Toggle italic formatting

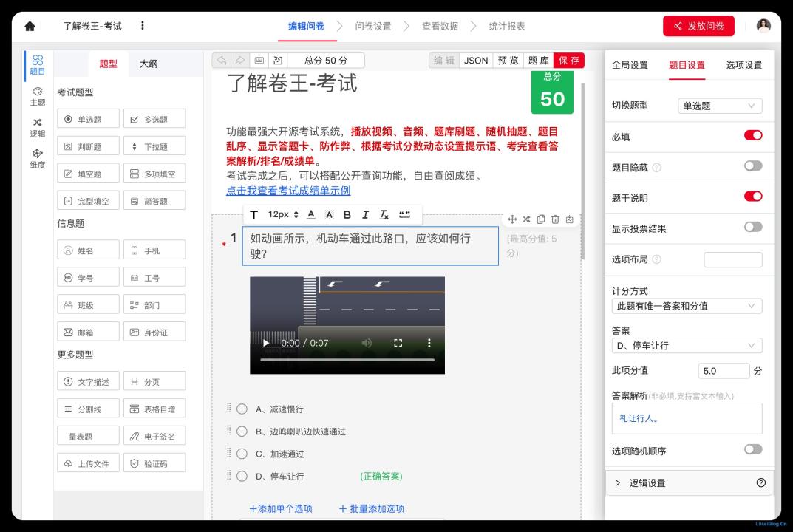tap(365, 215)
